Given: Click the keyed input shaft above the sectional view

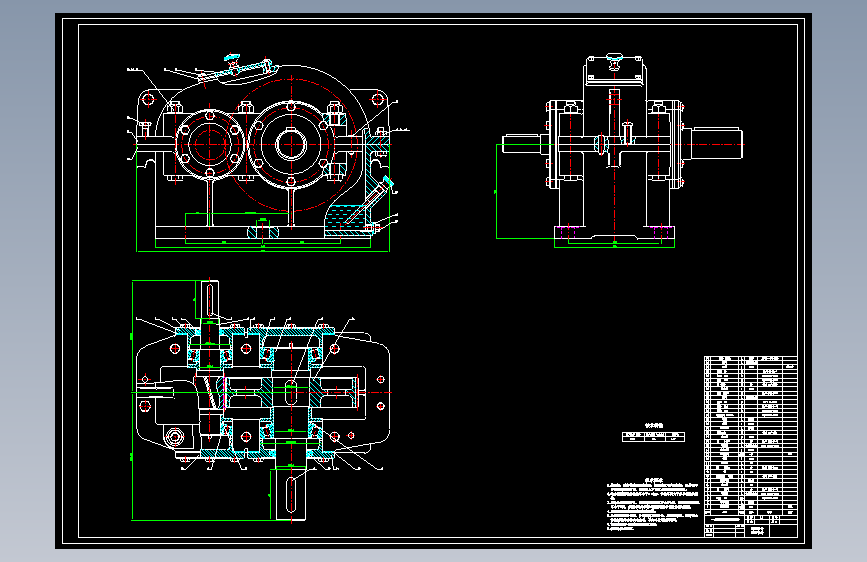Looking at the screenshot, I should click(x=210, y=300).
